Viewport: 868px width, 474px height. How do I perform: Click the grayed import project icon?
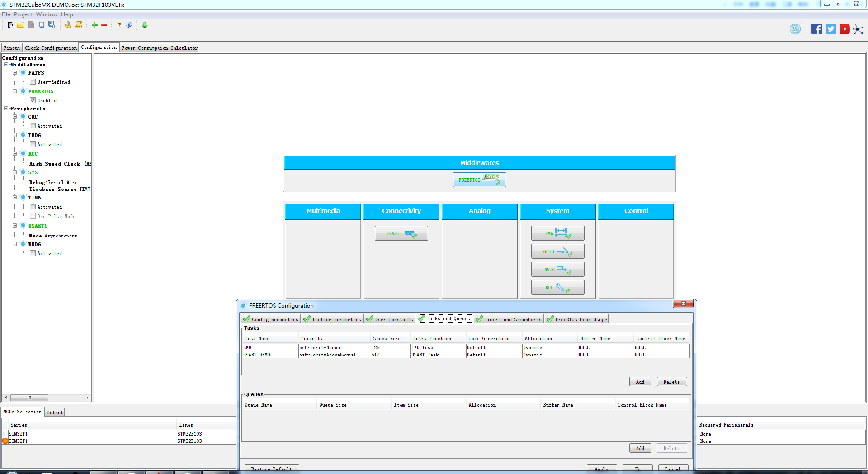31,25
